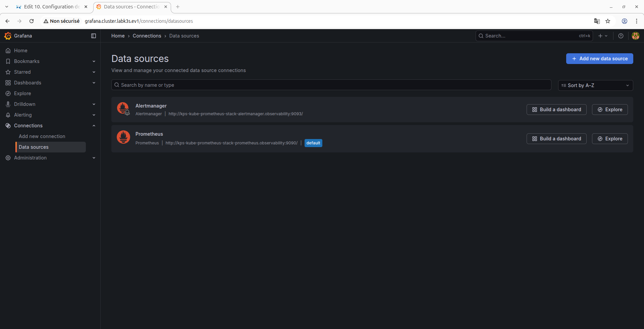Click Data sources in the breadcrumb
The height and width of the screenshot is (329, 644).
[184, 36]
